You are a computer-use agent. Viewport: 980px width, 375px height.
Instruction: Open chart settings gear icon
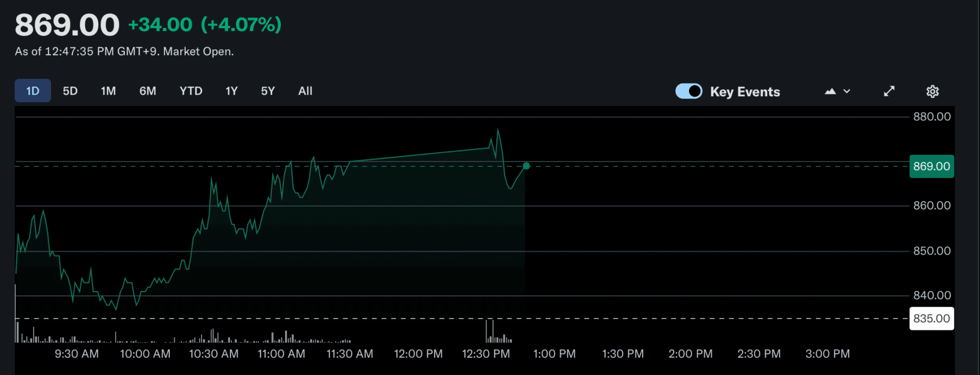click(932, 91)
